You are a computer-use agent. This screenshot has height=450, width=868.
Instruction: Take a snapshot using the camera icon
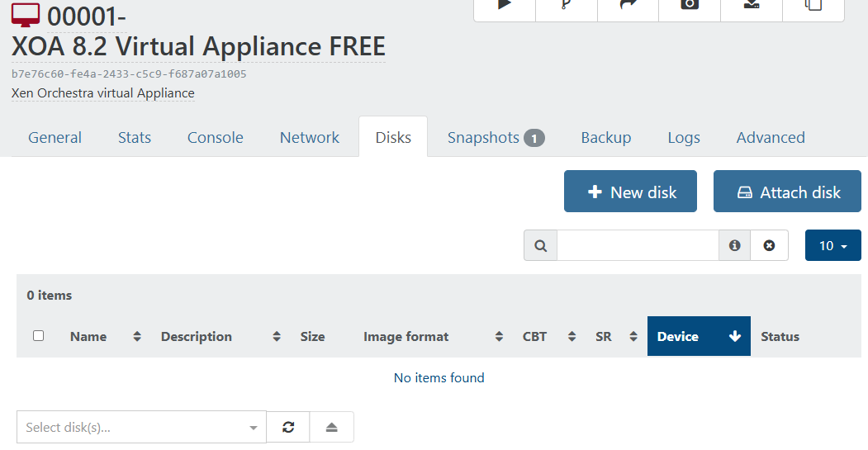point(690,5)
